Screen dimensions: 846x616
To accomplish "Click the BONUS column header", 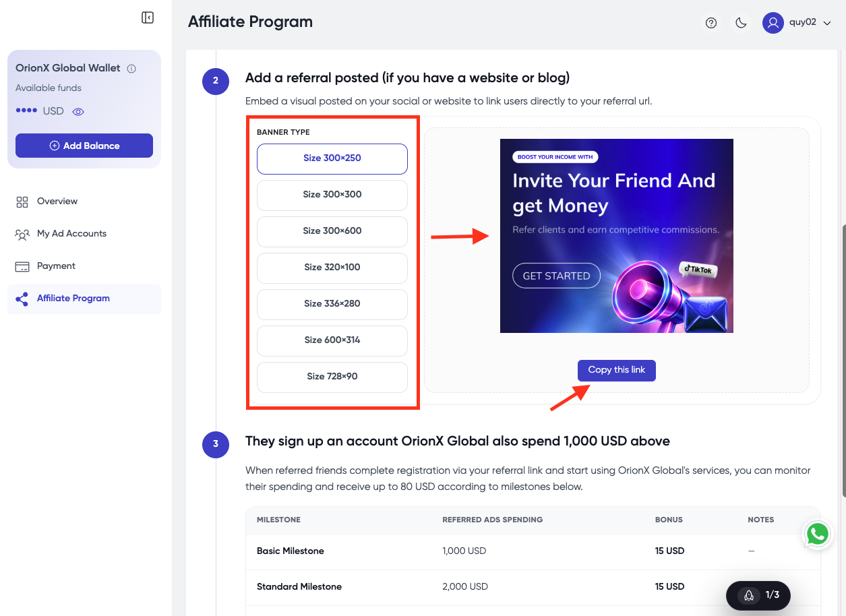I will point(669,520).
